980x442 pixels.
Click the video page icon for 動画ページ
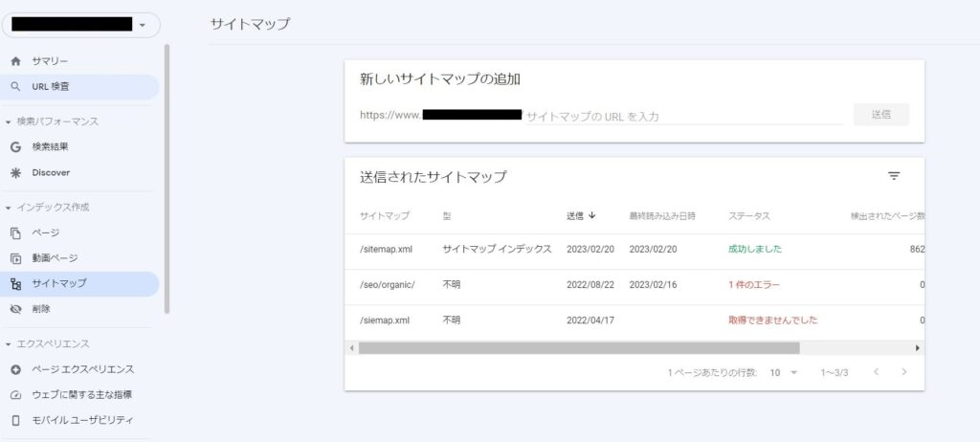(15, 258)
